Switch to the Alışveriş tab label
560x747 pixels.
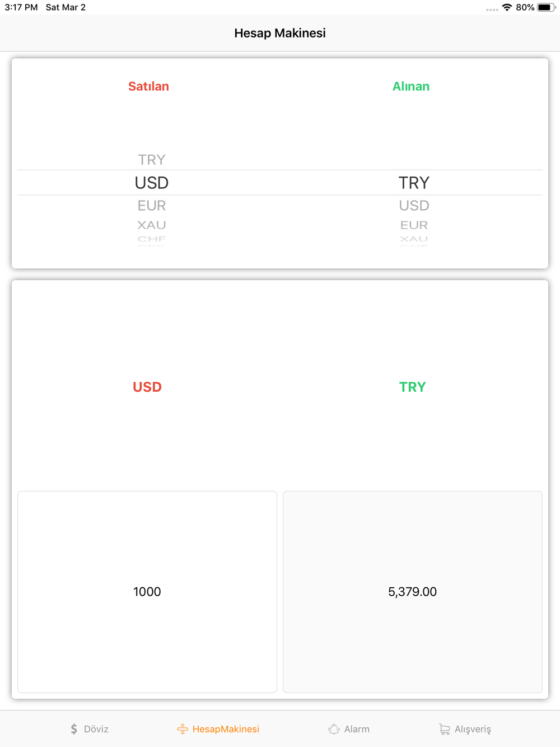(x=473, y=729)
